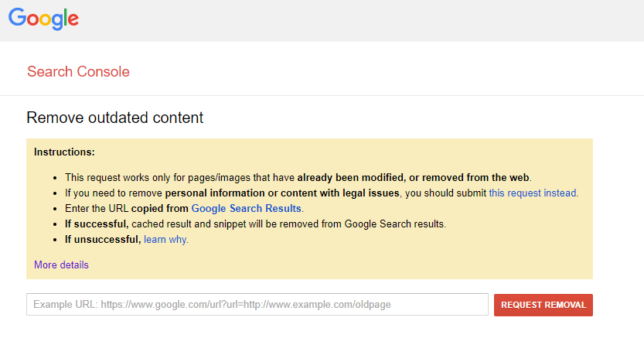The width and height of the screenshot is (644, 338).
Task: Follow the "this request instead" link
Action: 533,193
